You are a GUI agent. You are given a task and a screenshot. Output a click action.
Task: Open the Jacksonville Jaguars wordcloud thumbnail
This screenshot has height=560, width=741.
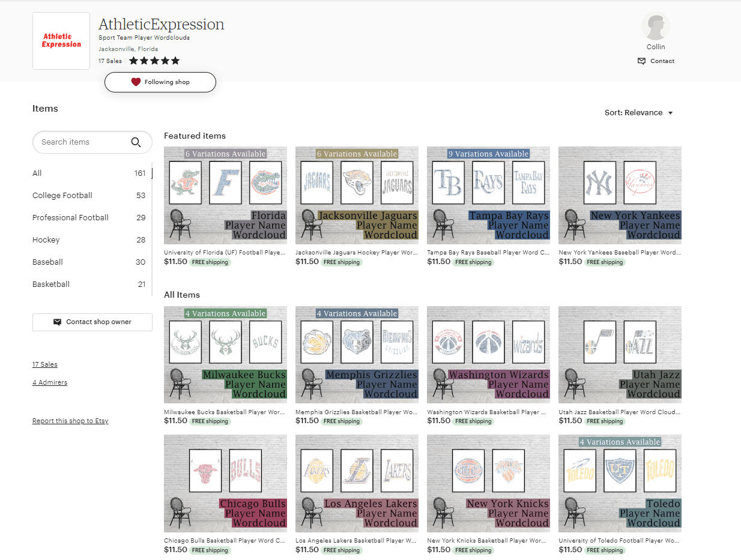point(357,196)
